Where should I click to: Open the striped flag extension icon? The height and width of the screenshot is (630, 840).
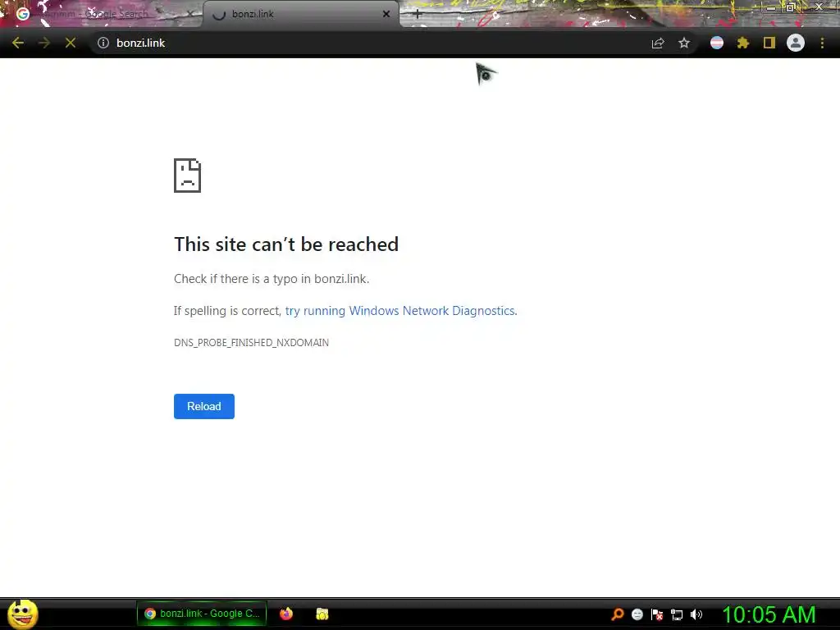pos(717,43)
